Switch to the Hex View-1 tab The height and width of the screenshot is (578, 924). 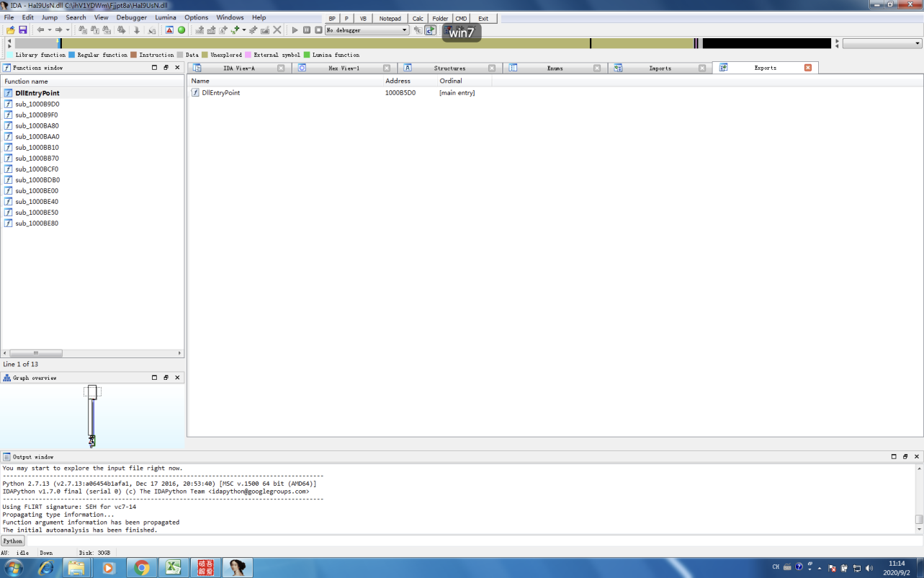pyautogui.click(x=344, y=68)
